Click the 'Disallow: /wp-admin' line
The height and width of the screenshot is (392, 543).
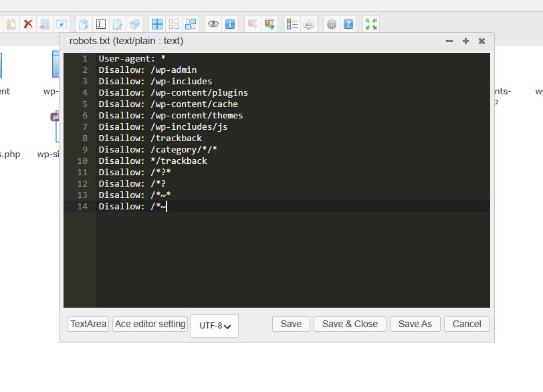click(x=148, y=70)
